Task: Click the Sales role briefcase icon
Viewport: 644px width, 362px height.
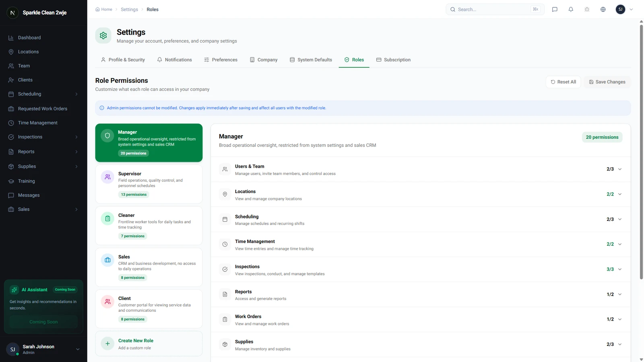Action: pos(107,260)
